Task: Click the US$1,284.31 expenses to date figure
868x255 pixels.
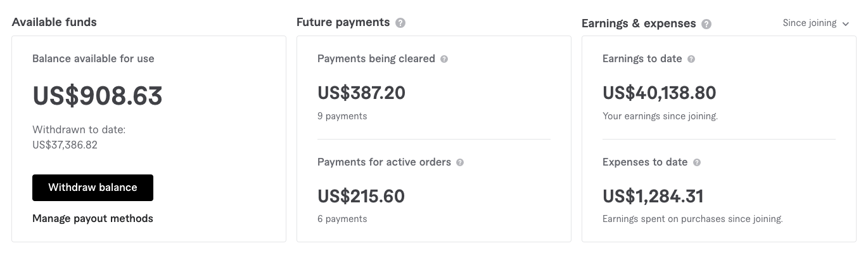Action: click(653, 196)
